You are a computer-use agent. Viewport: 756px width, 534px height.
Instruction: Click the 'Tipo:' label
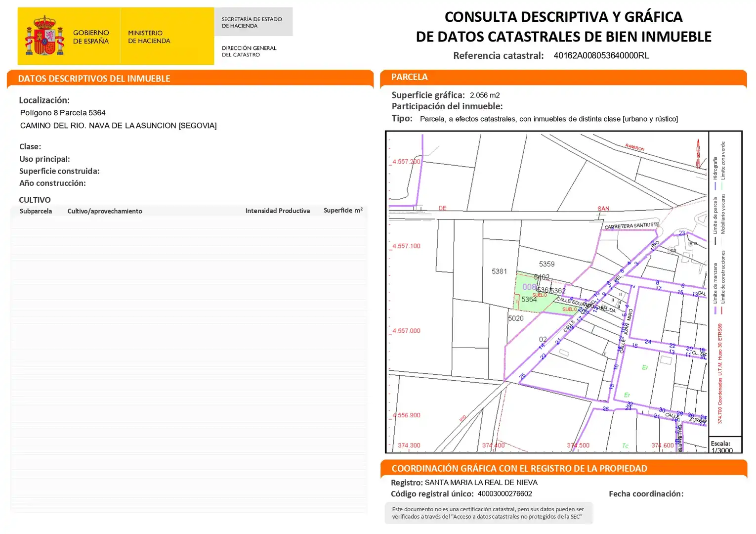[402, 118]
